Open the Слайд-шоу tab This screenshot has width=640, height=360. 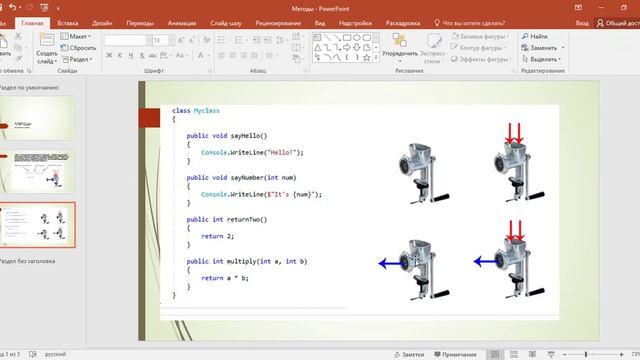(226, 23)
